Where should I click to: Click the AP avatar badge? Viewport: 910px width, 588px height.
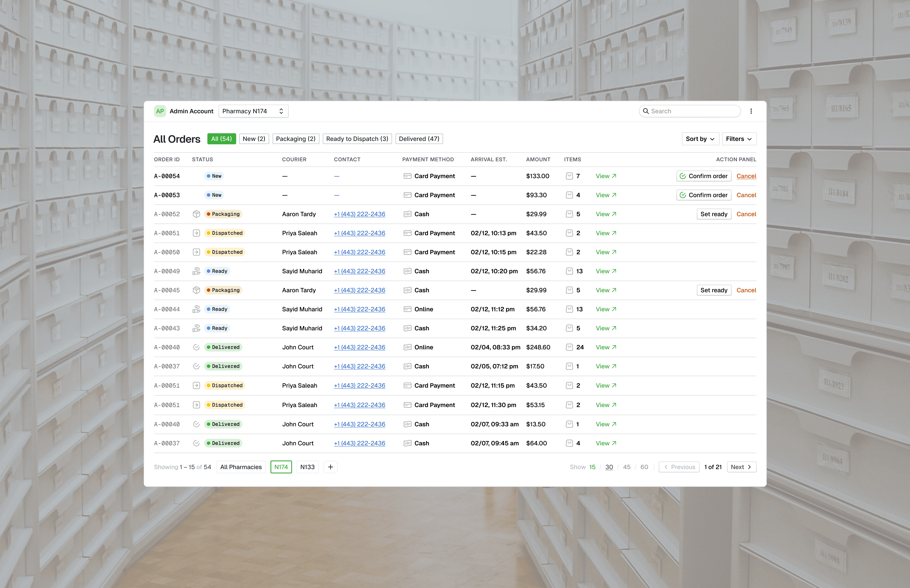pos(160,111)
